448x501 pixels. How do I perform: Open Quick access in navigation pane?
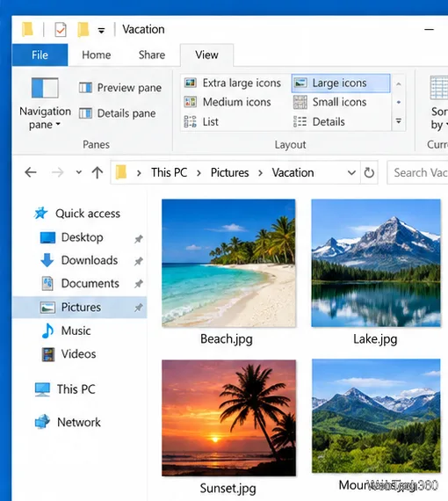click(77, 214)
